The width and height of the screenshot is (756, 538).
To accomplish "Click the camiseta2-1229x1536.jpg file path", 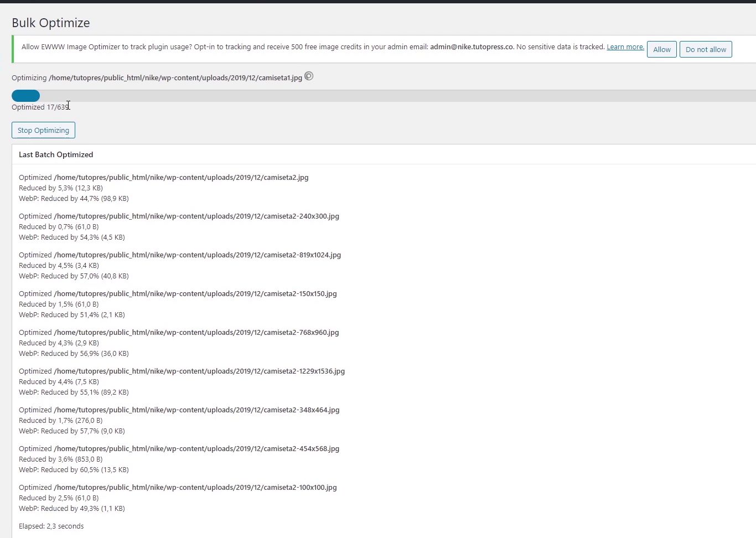I will click(x=199, y=371).
